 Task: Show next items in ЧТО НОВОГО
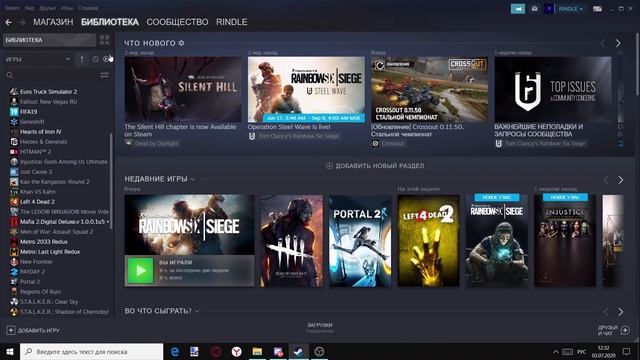[618, 43]
